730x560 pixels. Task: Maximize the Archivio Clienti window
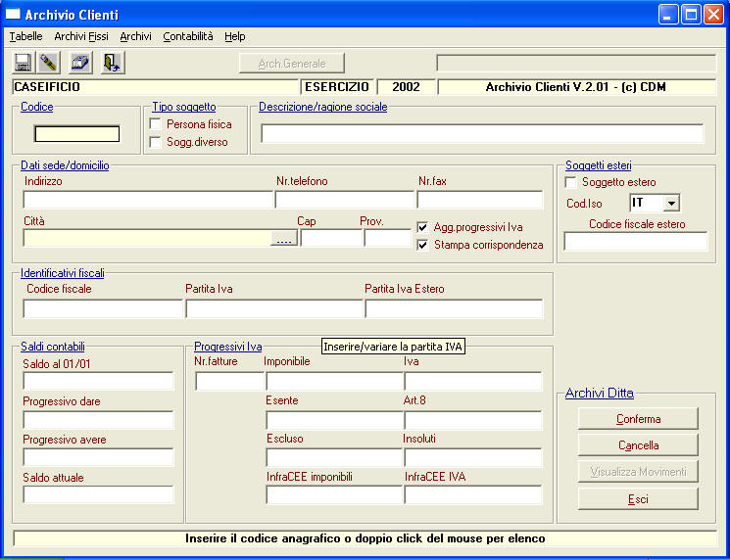(x=691, y=15)
